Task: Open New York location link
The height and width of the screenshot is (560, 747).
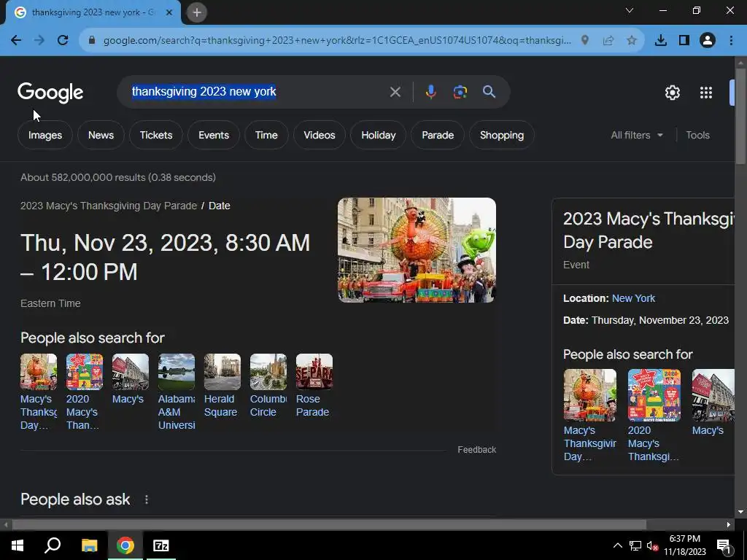Action: 633,298
